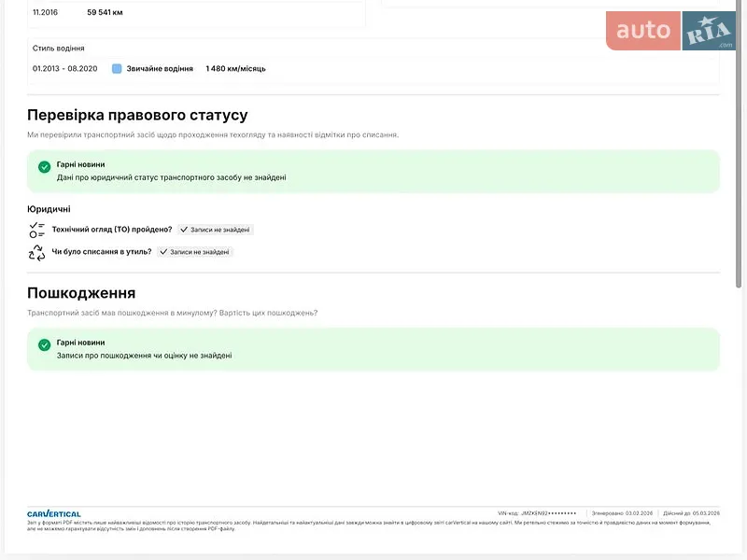This screenshot has width=747, height=560.
Task: Click the '59 541 км' mileage entry
Action: point(105,12)
